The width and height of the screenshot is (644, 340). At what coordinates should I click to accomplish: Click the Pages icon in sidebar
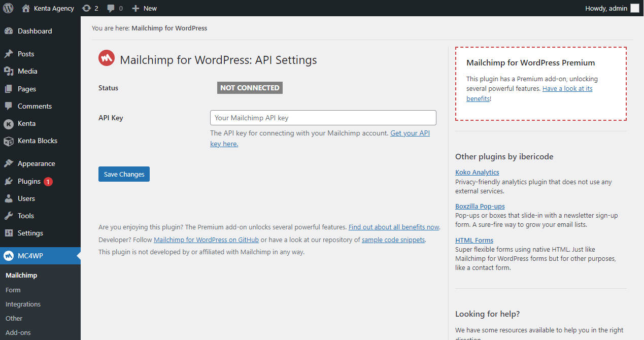click(9, 89)
